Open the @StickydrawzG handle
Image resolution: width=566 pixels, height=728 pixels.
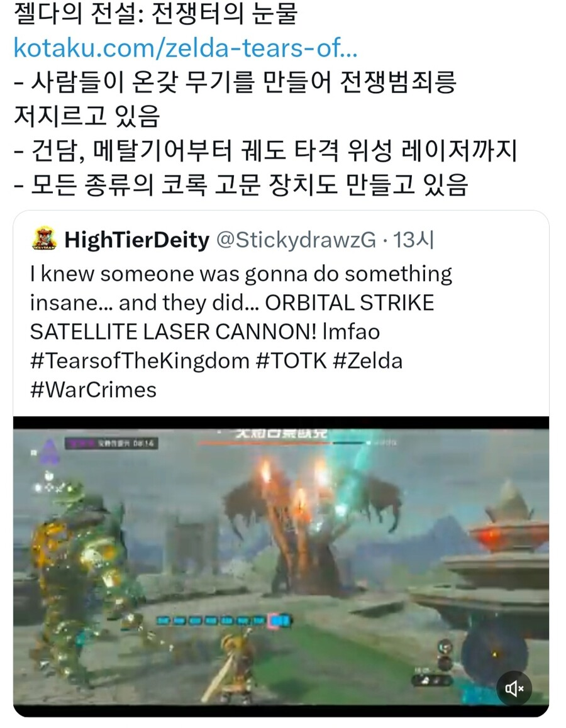click(x=296, y=240)
